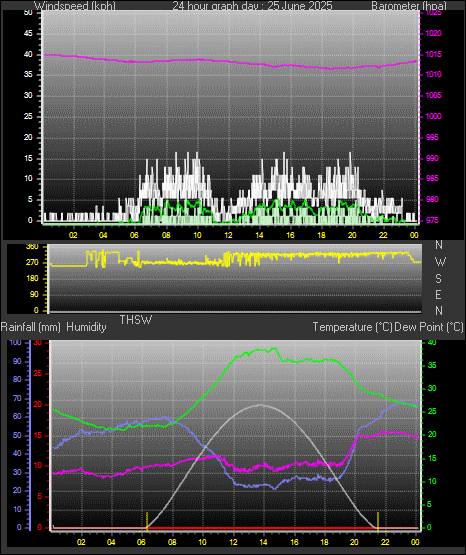Click the 40 value on the green temperature scale
Image resolution: width=466 pixels, height=555 pixels.
click(432, 343)
